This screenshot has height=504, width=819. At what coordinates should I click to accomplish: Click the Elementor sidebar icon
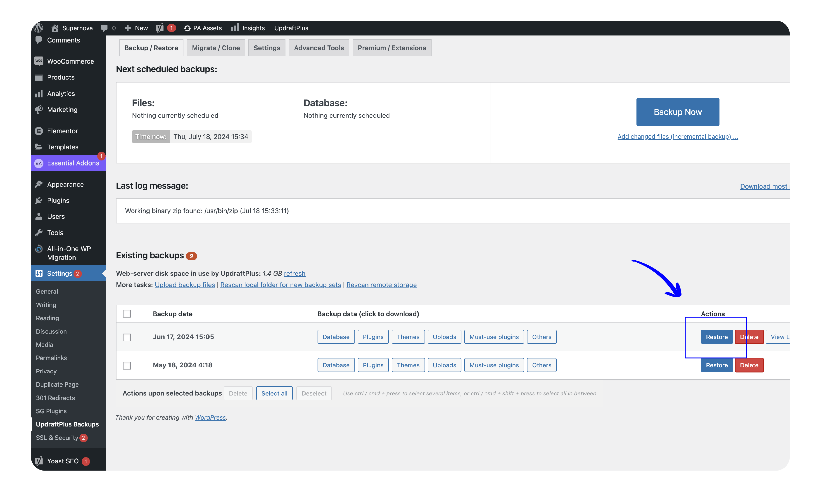click(x=39, y=131)
